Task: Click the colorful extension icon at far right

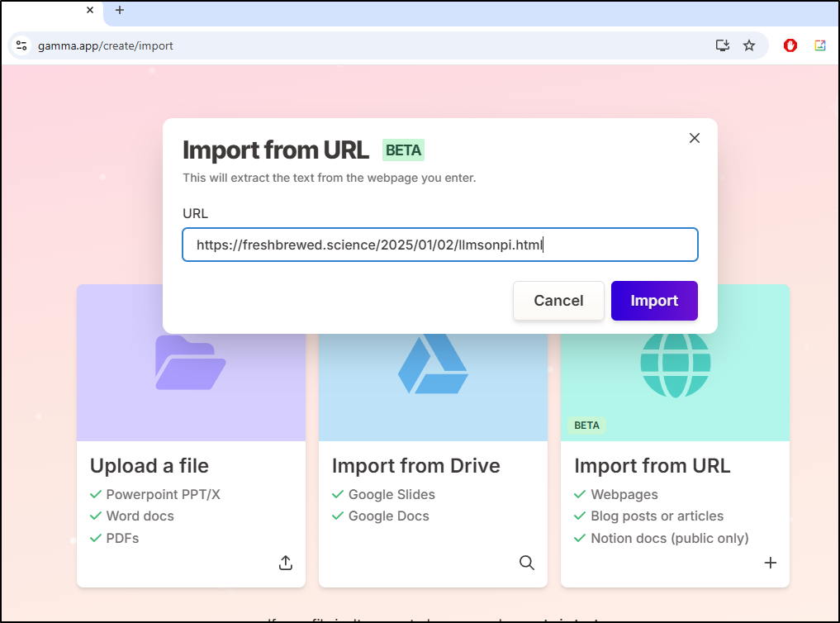Action: [x=819, y=45]
